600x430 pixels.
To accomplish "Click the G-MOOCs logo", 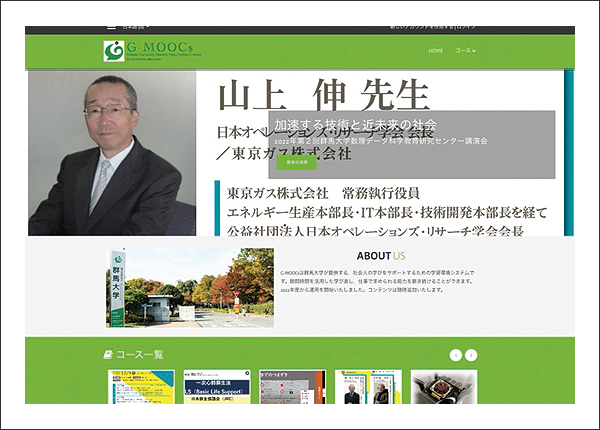I will coord(152,51).
